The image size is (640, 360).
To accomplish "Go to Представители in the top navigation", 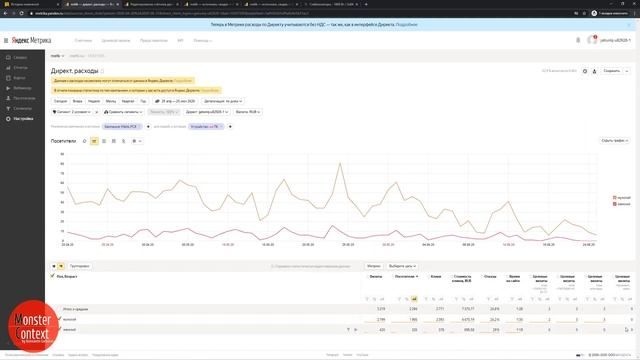I will (x=154, y=40).
